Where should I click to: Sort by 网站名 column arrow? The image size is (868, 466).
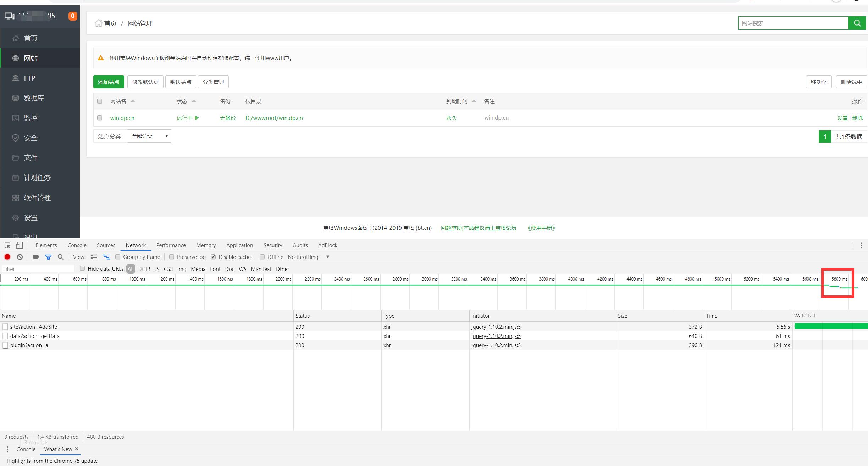tap(133, 101)
